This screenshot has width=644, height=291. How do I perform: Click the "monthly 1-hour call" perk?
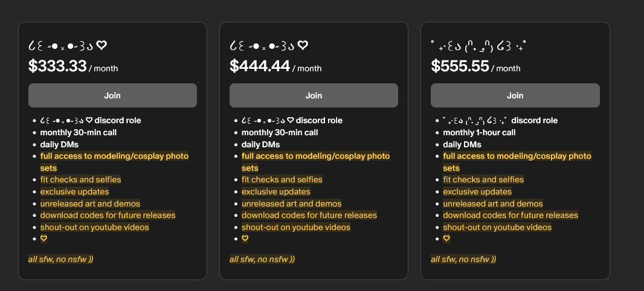coord(479,132)
